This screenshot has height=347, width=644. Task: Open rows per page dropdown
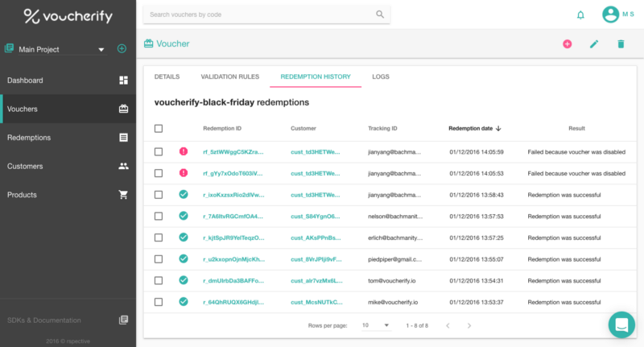click(x=375, y=325)
